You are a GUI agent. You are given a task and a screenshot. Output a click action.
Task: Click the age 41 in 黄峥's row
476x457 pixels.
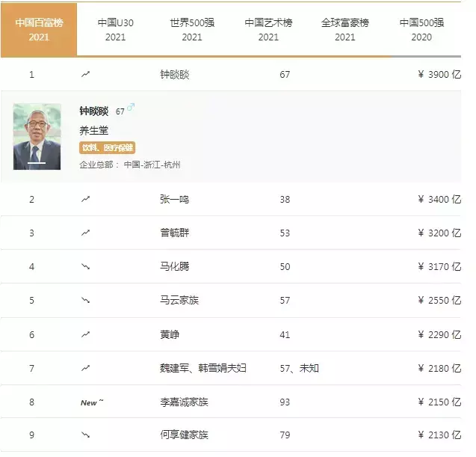pos(285,335)
